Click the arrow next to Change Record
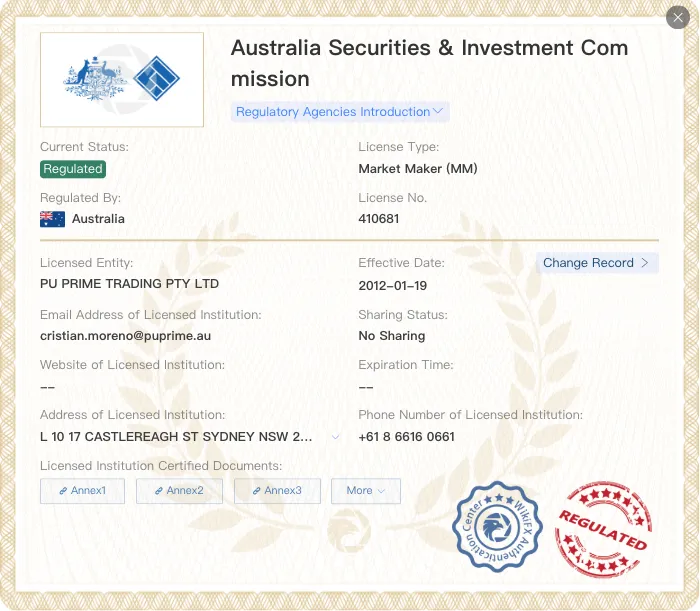This screenshot has width=700, height=611. (x=644, y=263)
